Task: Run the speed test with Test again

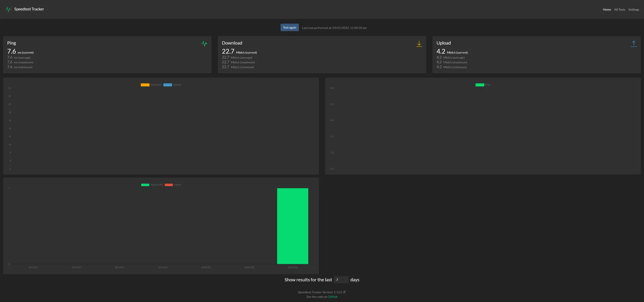Action: tap(289, 28)
